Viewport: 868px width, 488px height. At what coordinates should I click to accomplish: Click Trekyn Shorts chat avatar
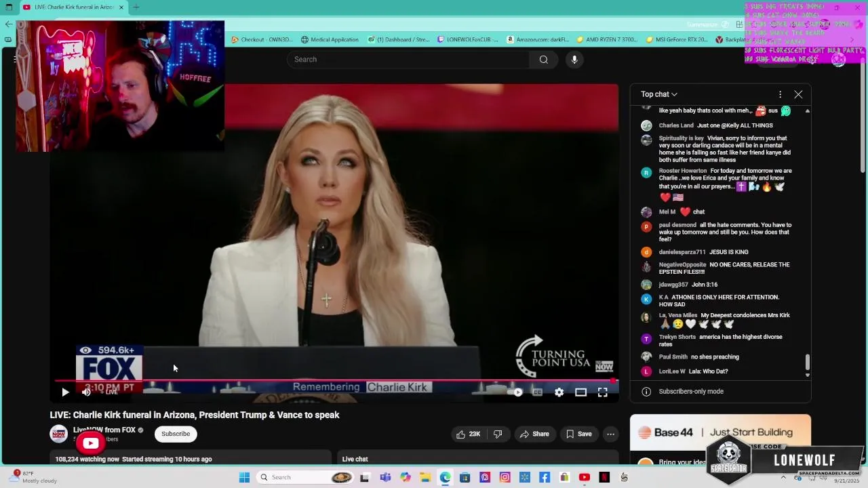tap(646, 339)
